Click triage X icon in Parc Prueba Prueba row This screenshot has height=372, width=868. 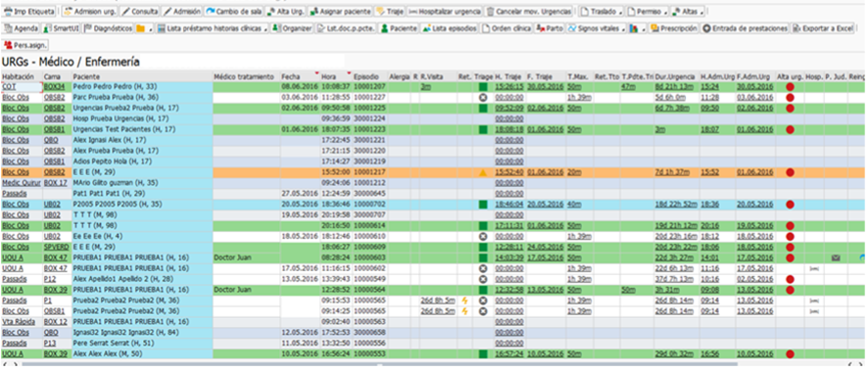(483, 97)
